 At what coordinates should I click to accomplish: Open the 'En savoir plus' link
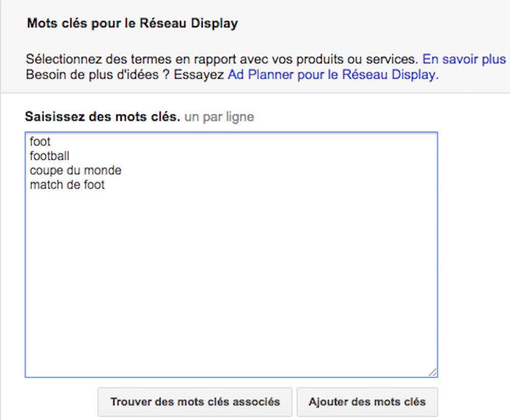click(x=464, y=59)
